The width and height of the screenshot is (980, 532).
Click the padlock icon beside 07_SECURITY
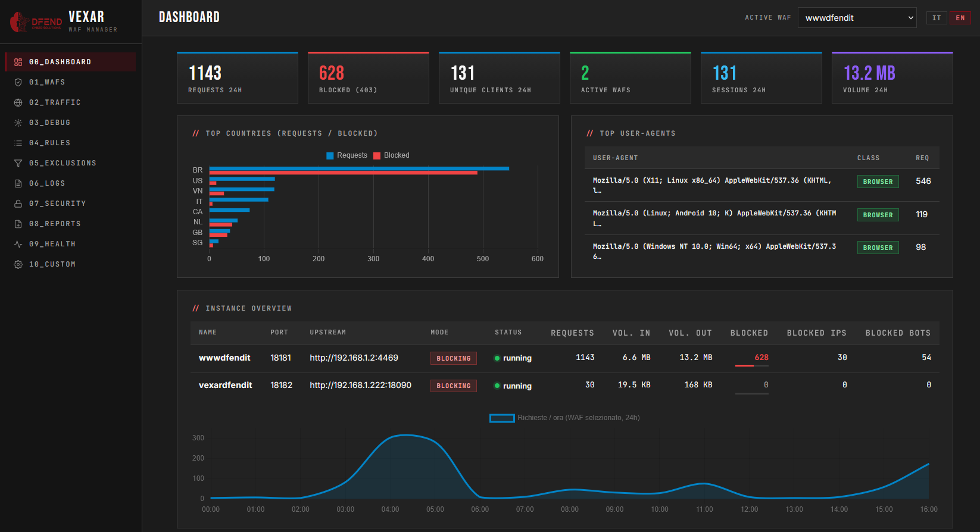(x=18, y=204)
